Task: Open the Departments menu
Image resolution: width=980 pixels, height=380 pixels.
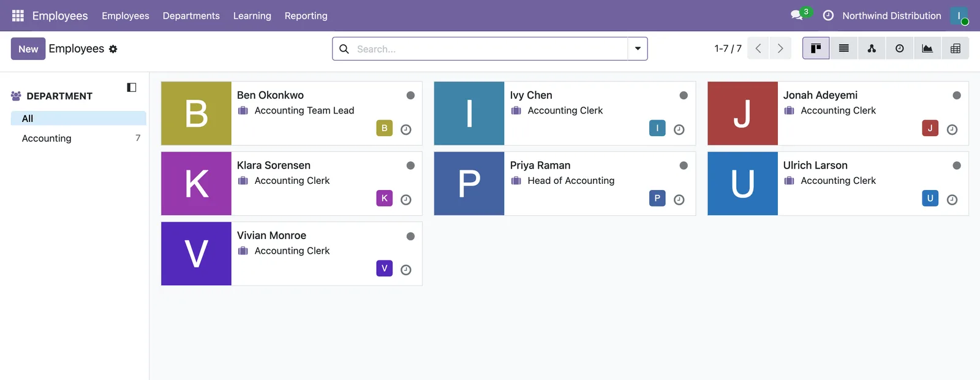Action: (x=191, y=16)
